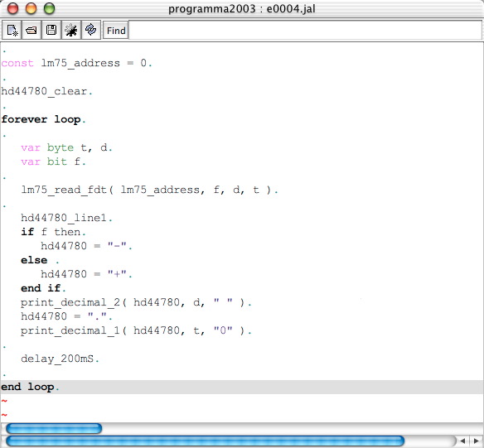
Task: Click the short upper horizontal scrollbar thumb
Action: 54,428
